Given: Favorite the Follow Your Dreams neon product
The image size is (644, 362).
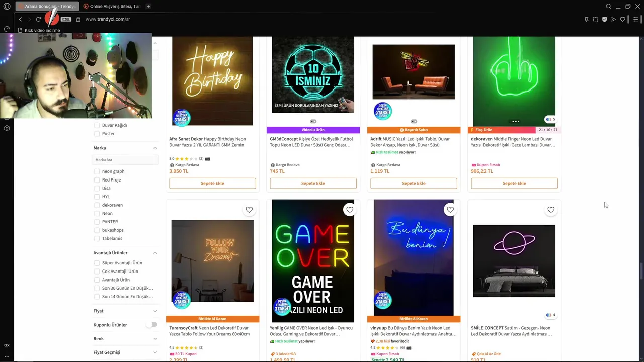Looking at the screenshot, I should [249, 210].
